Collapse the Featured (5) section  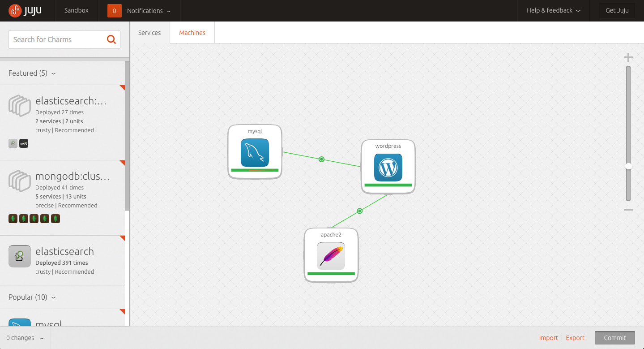pyautogui.click(x=32, y=73)
